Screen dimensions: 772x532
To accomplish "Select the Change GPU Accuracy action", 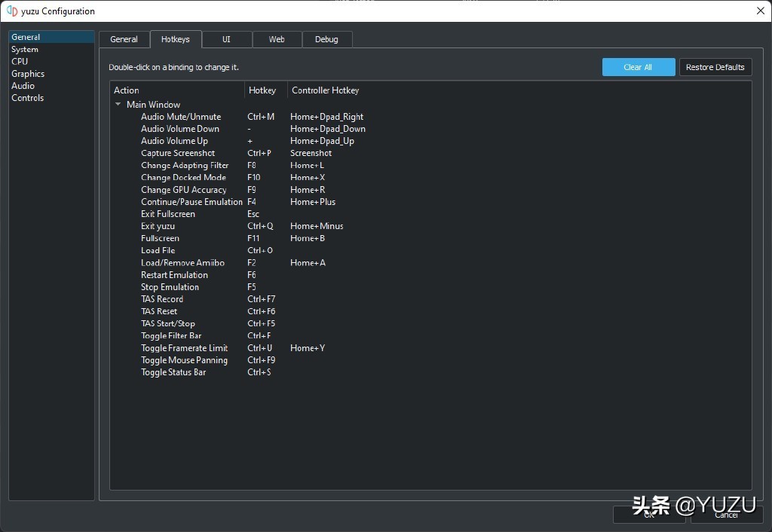I will (184, 190).
